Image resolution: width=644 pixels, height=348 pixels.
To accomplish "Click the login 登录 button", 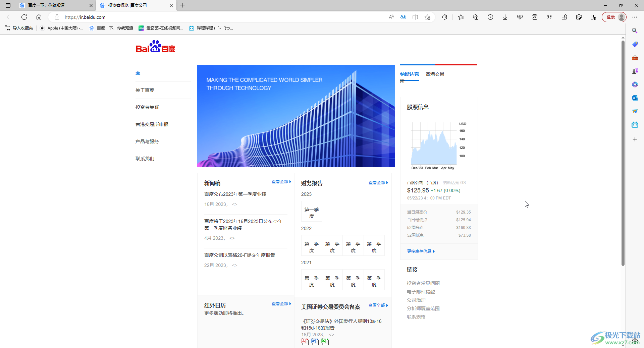I will tap(614, 17).
